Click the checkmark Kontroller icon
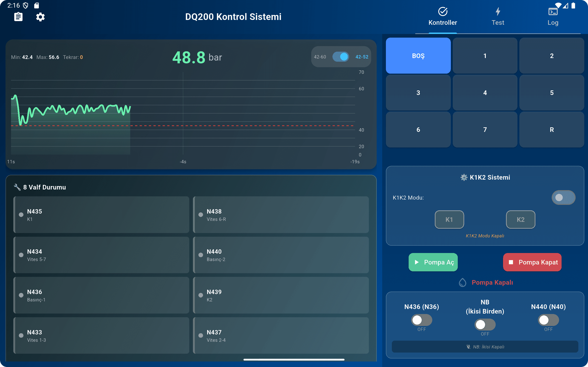Viewport: 588px width, 367px height. point(443,11)
